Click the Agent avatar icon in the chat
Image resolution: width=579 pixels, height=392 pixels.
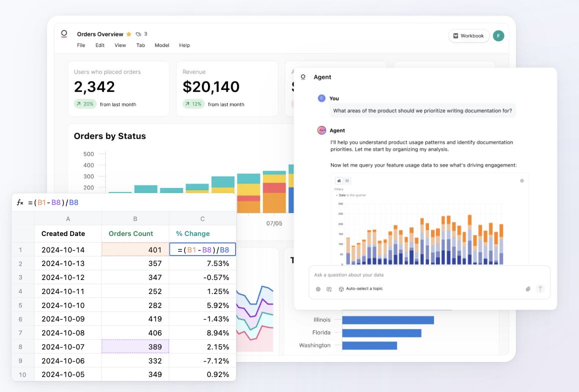pos(321,130)
